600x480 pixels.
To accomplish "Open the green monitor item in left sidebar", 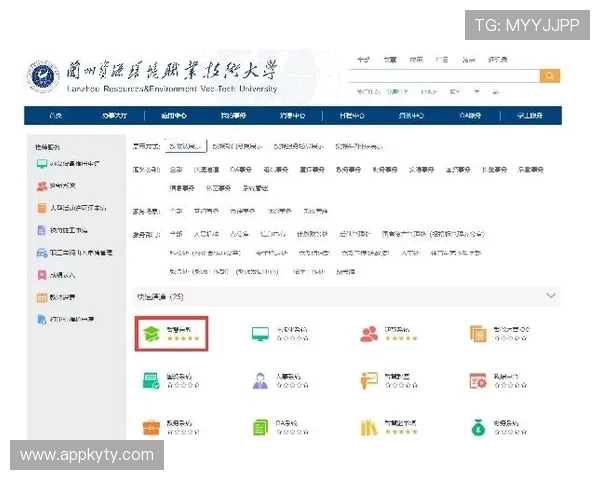I will click(68, 163).
